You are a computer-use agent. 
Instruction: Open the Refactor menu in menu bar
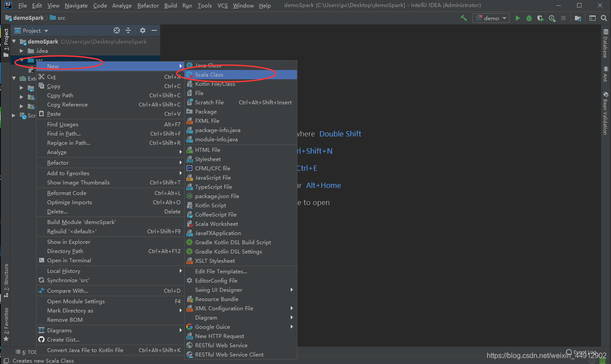(x=148, y=5)
